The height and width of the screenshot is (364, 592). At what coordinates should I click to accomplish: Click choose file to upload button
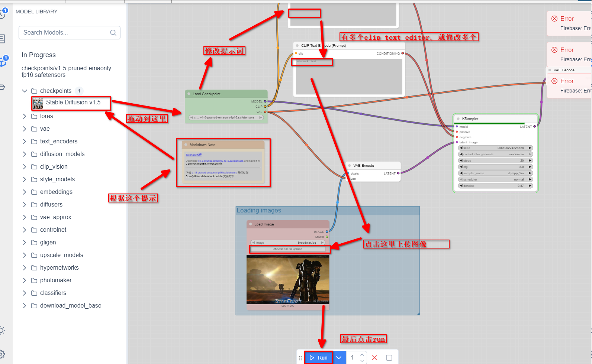(x=287, y=249)
